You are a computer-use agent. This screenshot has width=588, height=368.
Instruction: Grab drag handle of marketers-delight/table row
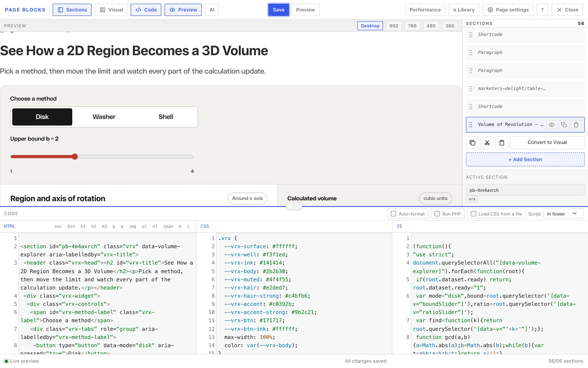coord(471,89)
